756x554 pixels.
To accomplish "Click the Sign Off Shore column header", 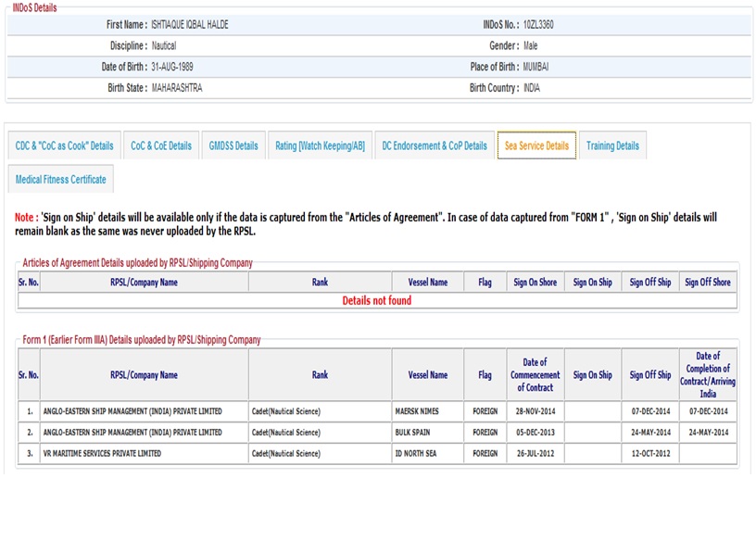I will (707, 283).
